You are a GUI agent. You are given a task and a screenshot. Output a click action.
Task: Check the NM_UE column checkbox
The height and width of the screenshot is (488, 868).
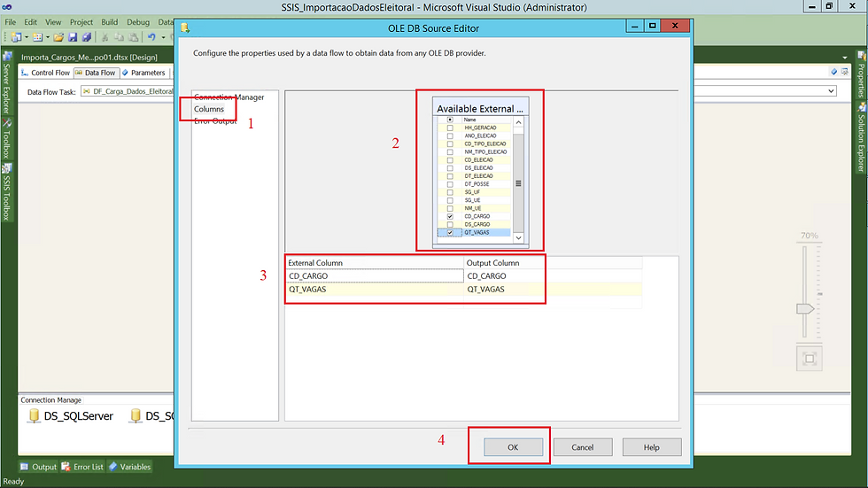pyautogui.click(x=450, y=209)
